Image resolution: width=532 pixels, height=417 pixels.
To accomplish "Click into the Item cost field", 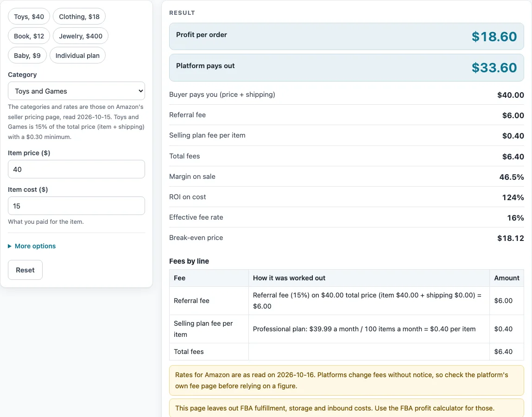I will (x=76, y=206).
